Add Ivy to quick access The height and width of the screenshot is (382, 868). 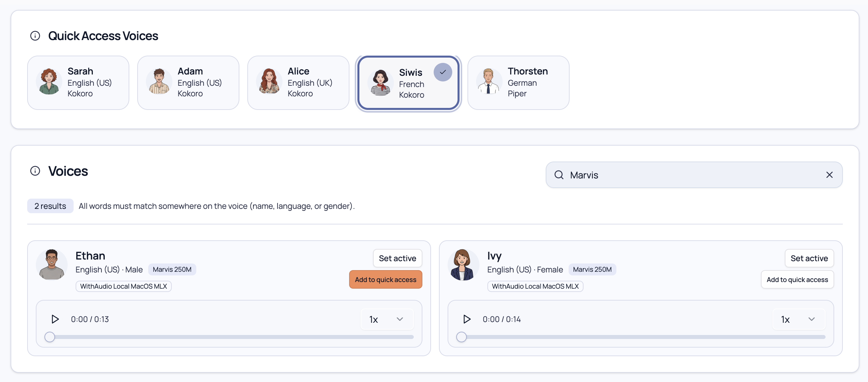tap(797, 279)
